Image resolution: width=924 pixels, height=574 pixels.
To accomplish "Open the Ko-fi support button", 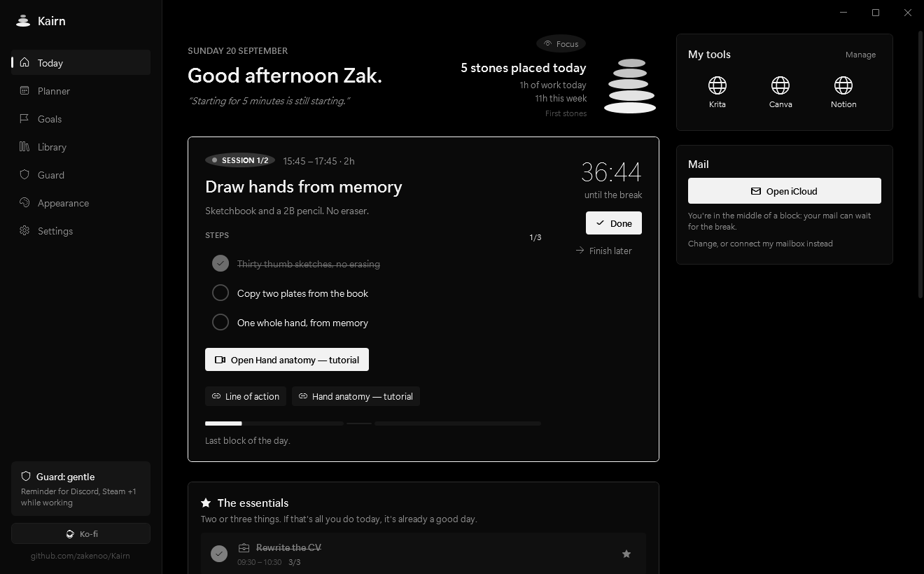I will (80, 533).
